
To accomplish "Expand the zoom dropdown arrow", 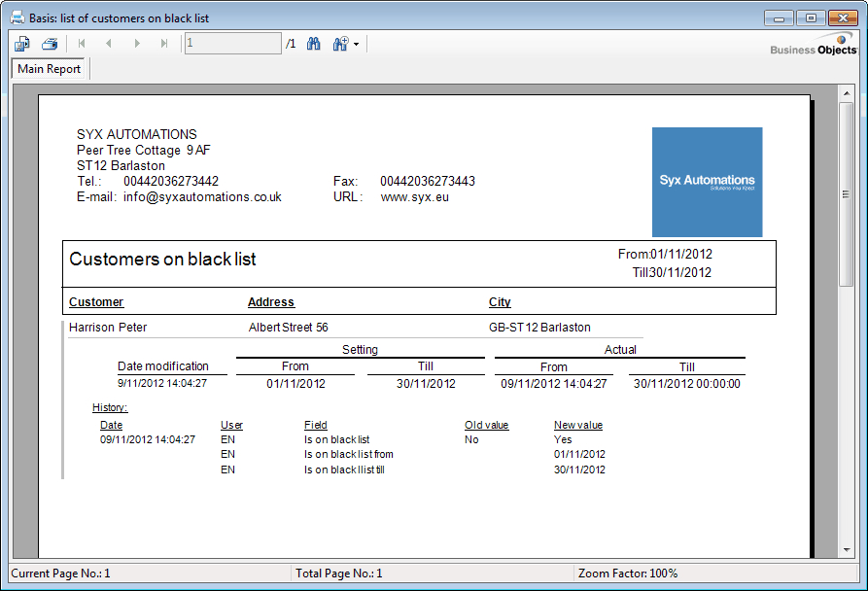I will 357,45.
